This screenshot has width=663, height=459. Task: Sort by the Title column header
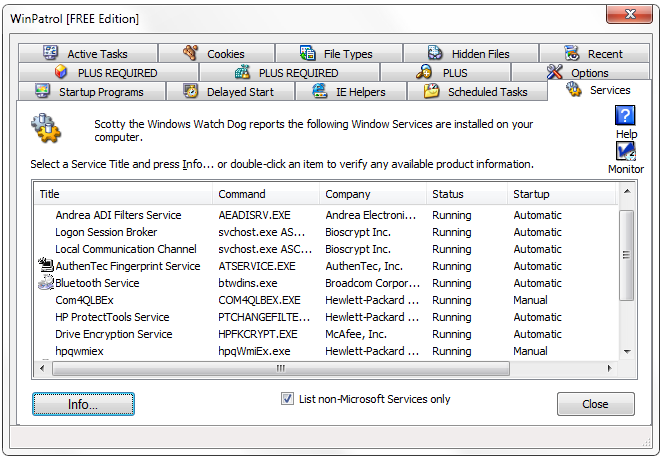123,194
